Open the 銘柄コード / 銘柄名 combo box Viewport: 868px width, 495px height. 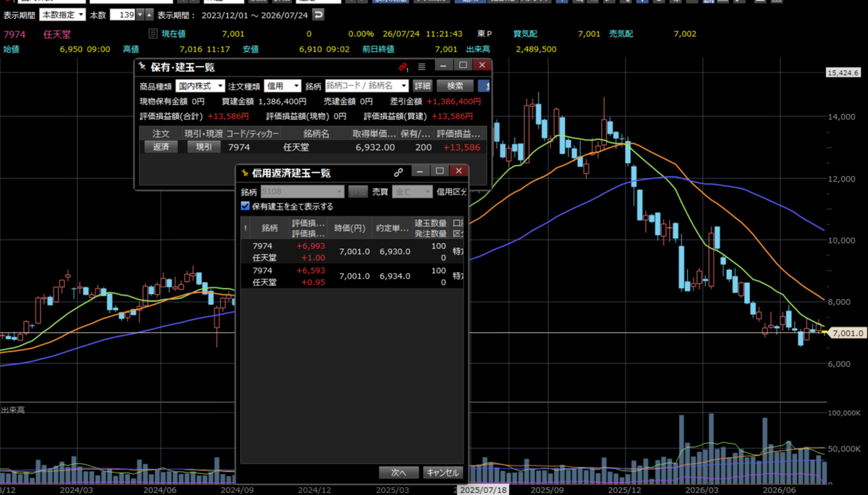pos(367,85)
